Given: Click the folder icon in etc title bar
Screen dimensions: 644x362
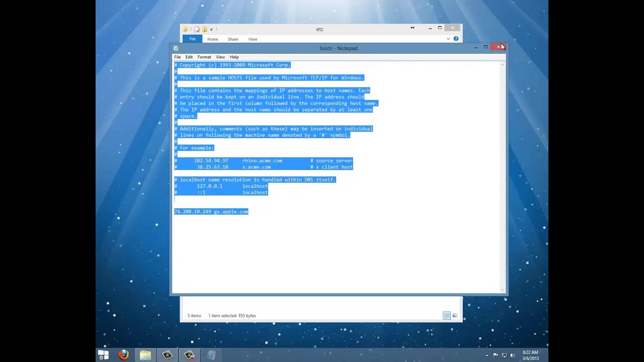Looking at the screenshot, I should [186, 29].
